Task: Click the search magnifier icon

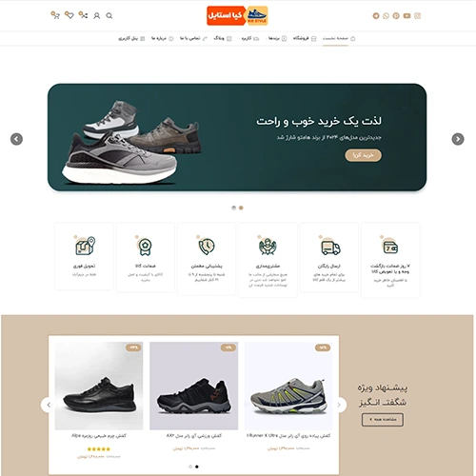Action: coord(109,15)
